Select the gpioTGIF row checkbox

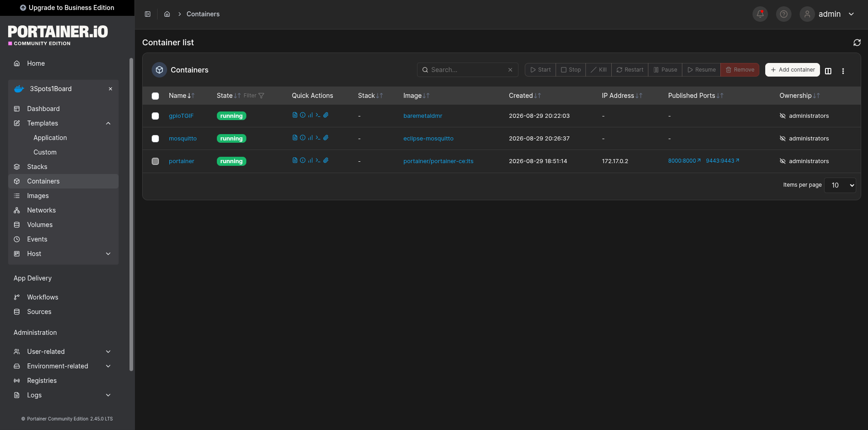155,116
